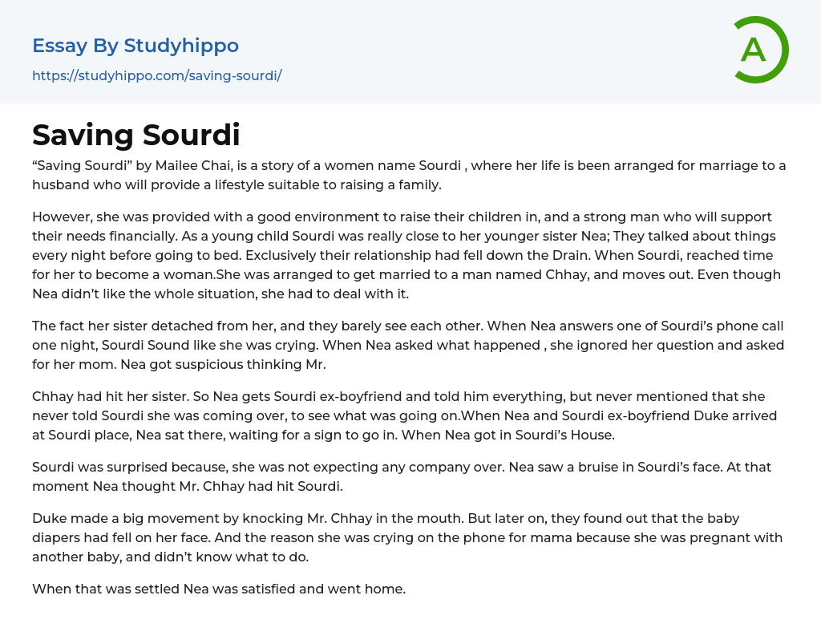
Task: Click the paragraph starting 'Sourdi was surprised because'
Action: (401, 476)
